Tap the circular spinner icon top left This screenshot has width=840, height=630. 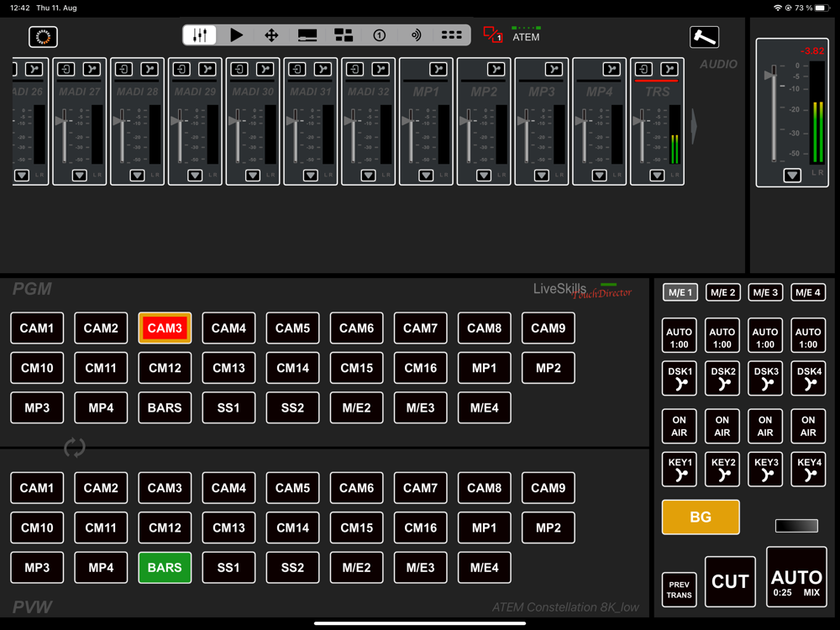43,36
